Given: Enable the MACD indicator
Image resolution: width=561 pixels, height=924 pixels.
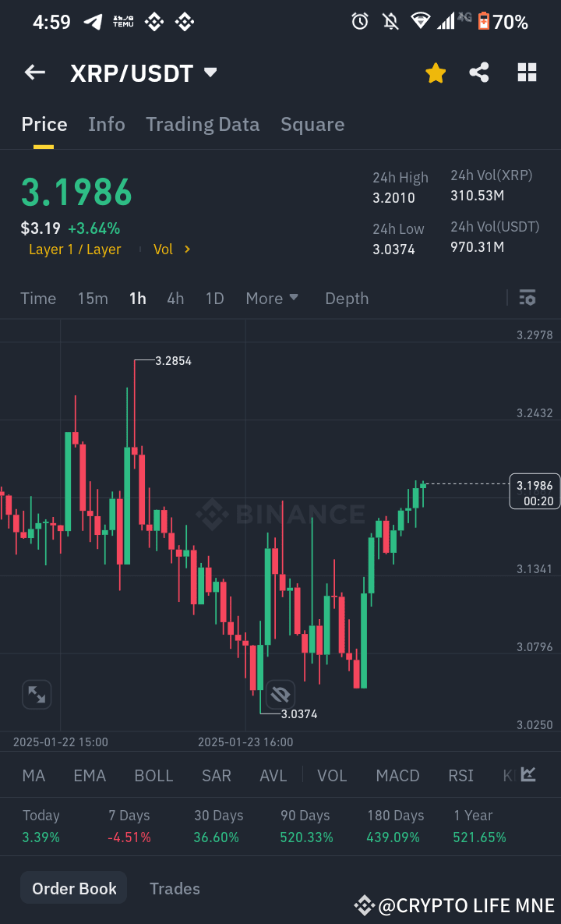Looking at the screenshot, I should point(397,775).
